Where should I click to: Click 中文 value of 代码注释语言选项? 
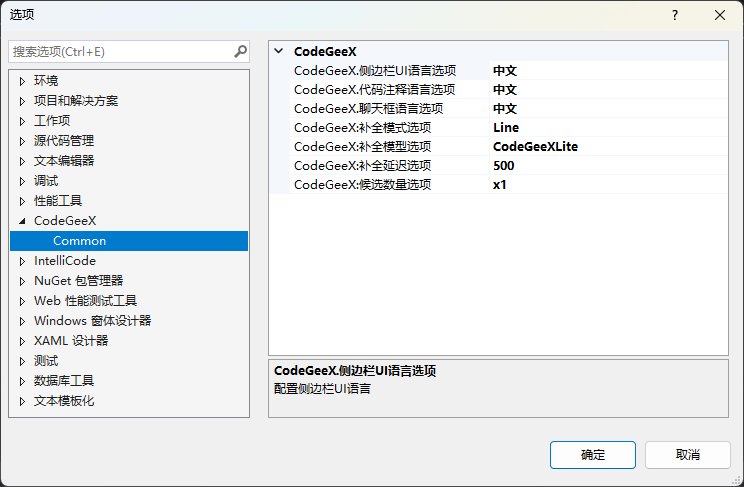(x=505, y=89)
